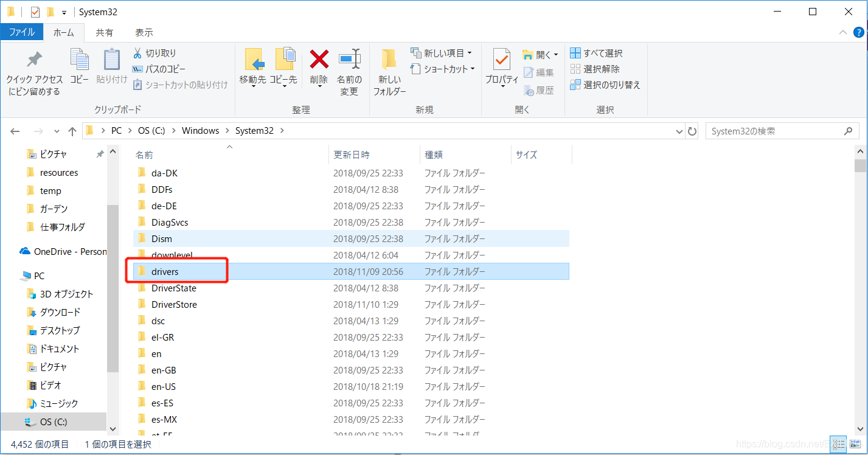
Task: Open the help question mark icon
Action: coord(858,32)
